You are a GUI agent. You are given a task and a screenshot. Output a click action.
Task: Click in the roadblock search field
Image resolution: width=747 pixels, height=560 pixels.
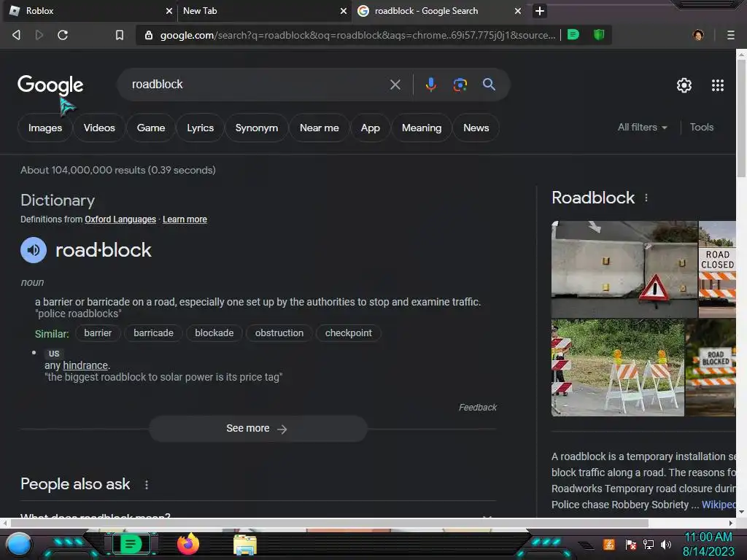258,85
